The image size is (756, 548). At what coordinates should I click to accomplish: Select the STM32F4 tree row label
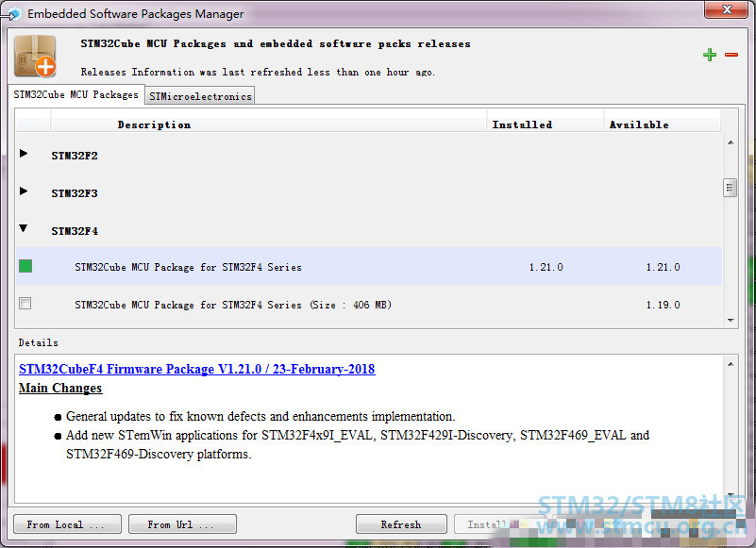click(x=75, y=231)
